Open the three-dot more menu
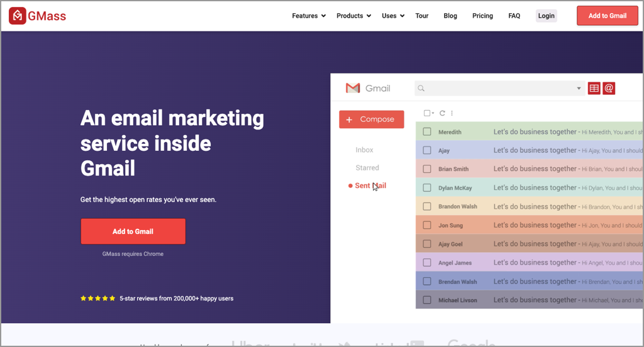This screenshot has width=644, height=347. tap(452, 113)
